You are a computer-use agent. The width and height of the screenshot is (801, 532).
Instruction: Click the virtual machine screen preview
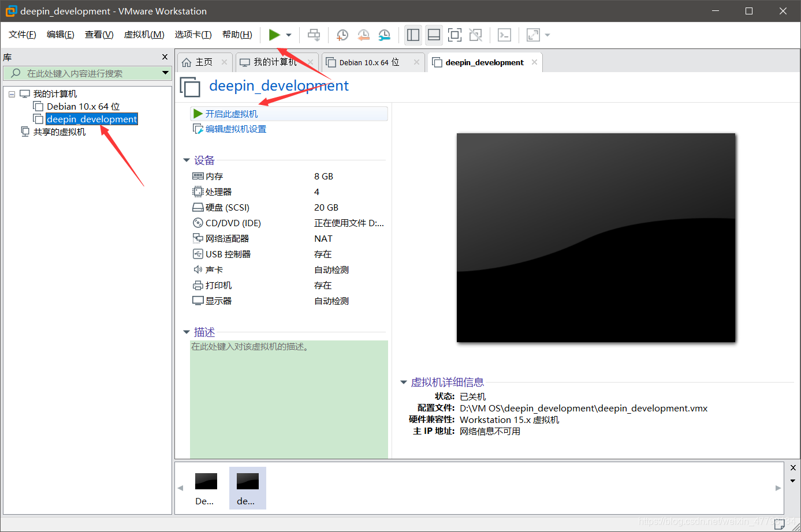tap(596, 238)
